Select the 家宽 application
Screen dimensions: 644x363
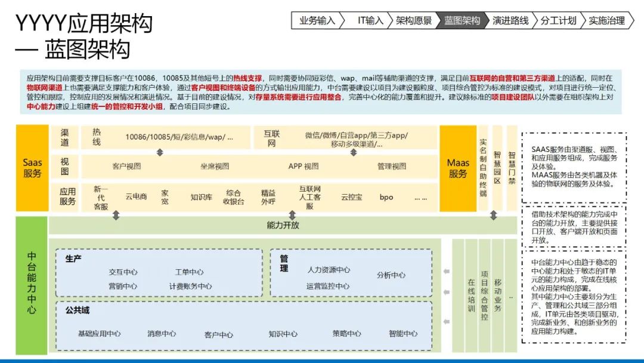pyautogui.click(x=165, y=197)
